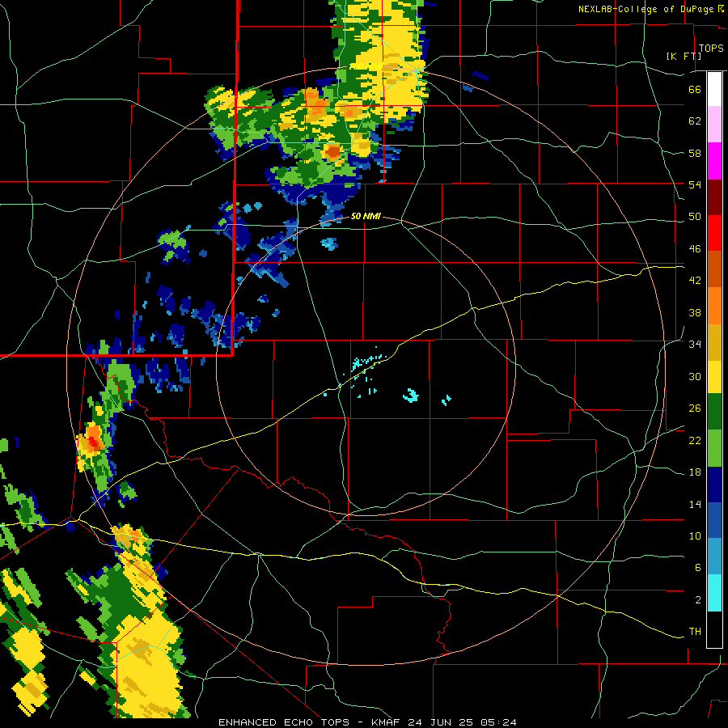728x728 pixels.
Task: Click the legend value 50
Action: (695, 216)
